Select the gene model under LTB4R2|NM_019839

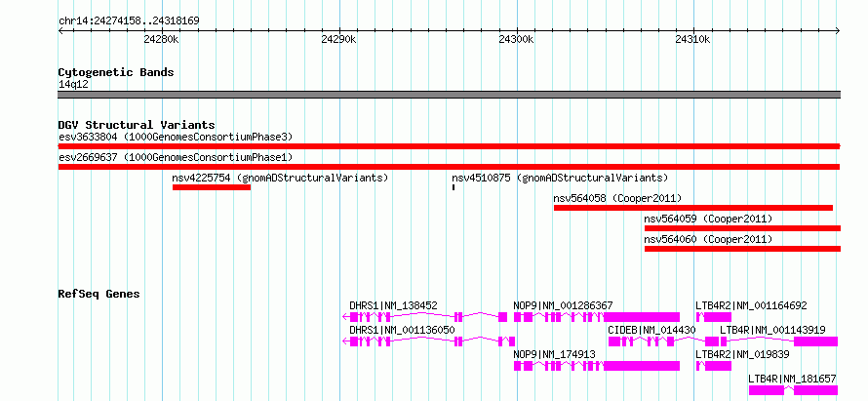click(x=714, y=366)
